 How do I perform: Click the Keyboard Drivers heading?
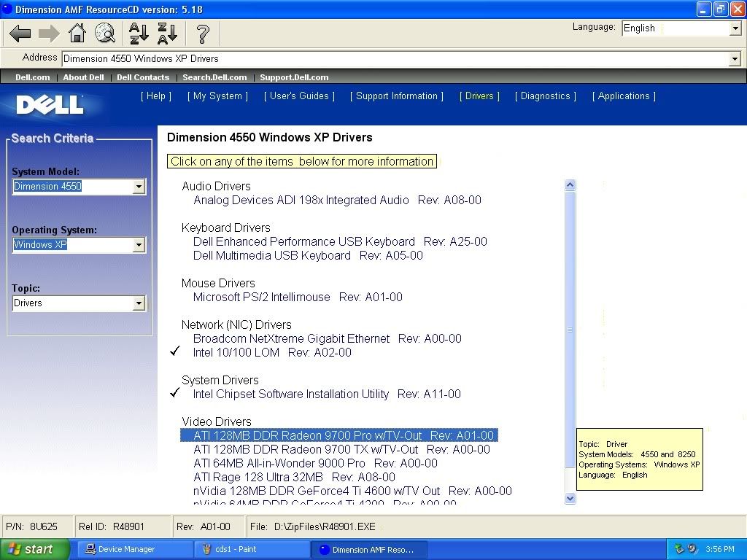(226, 227)
